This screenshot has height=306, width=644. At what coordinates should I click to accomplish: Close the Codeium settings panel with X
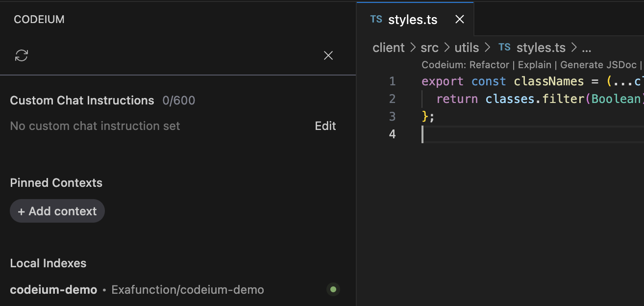coord(328,55)
